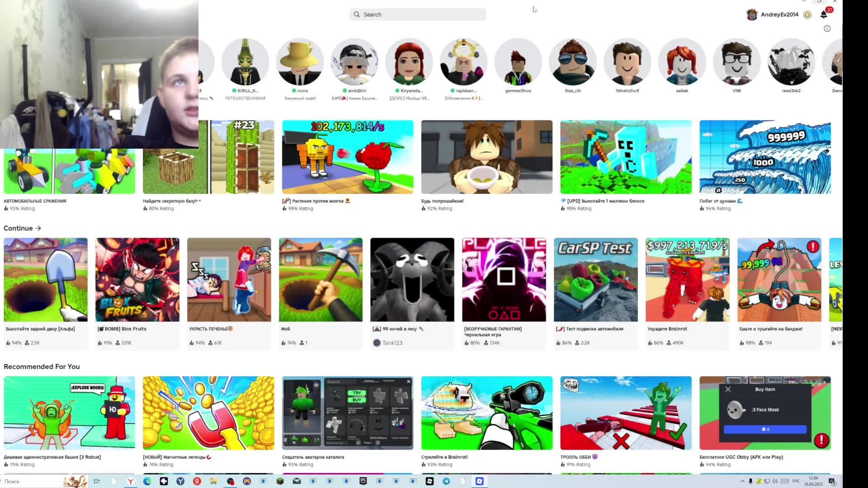This screenshot has width=868, height=488.
Task: Open Telegram from the taskbar
Action: click(446, 481)
